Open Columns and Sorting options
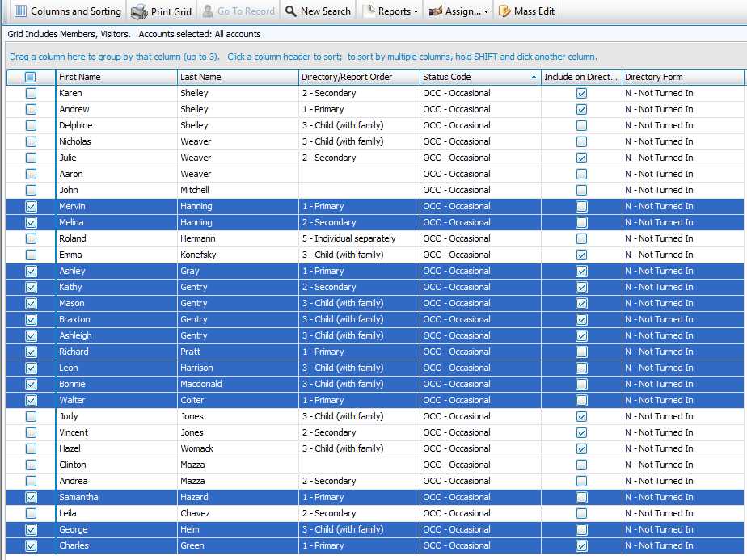Viewport: 747px width, 560px height. click(x=67, y=11)
